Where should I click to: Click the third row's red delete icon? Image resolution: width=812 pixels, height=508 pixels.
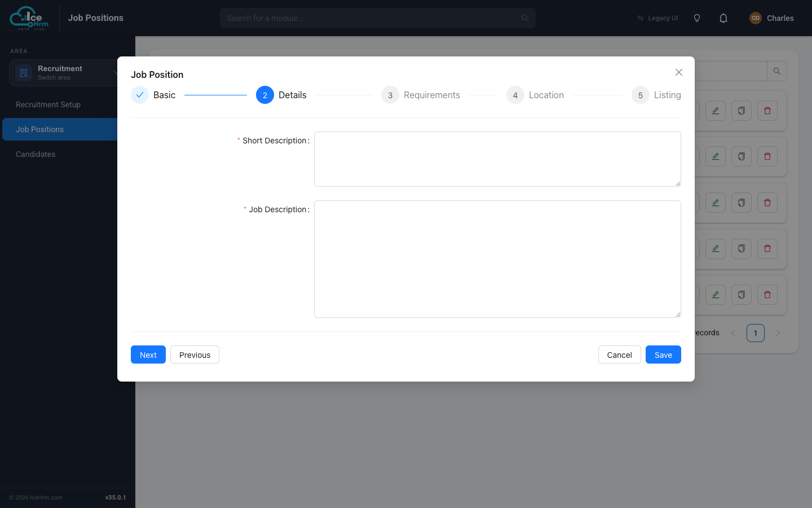[767, 203]
